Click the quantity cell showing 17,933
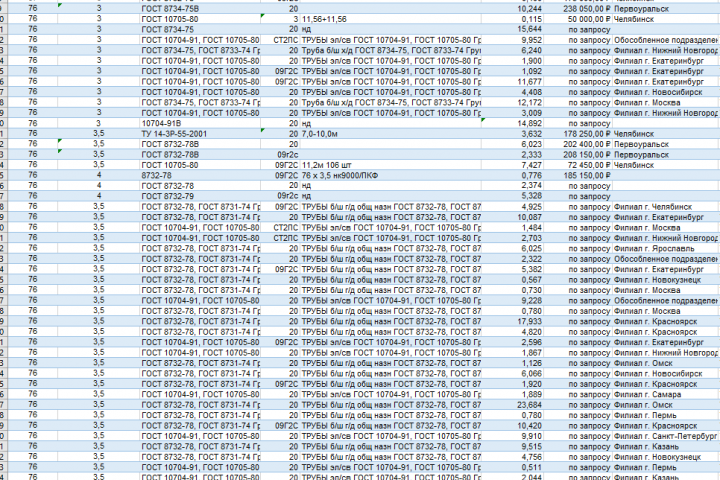The image size is (720, 480). coord(512,322)
